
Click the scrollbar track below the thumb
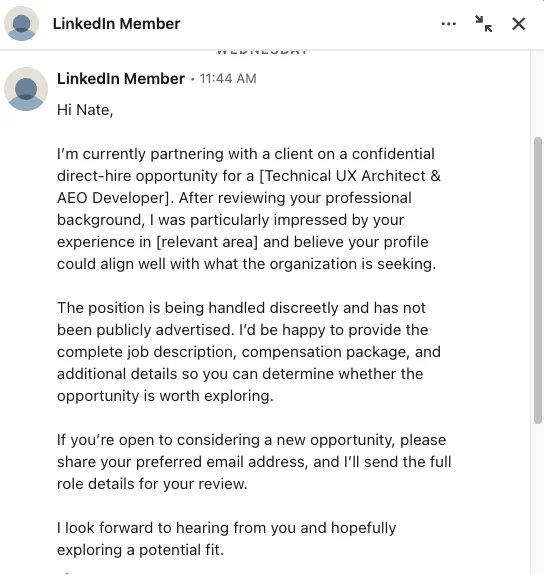click(x=537, y=498)
